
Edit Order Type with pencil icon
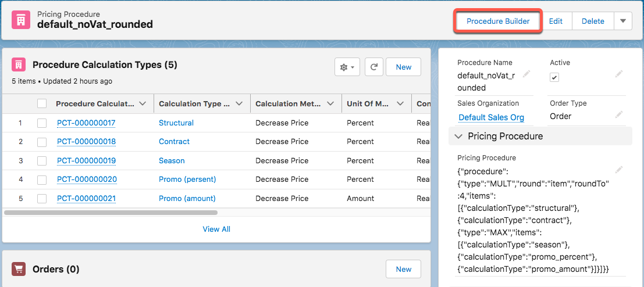point(619,114)
